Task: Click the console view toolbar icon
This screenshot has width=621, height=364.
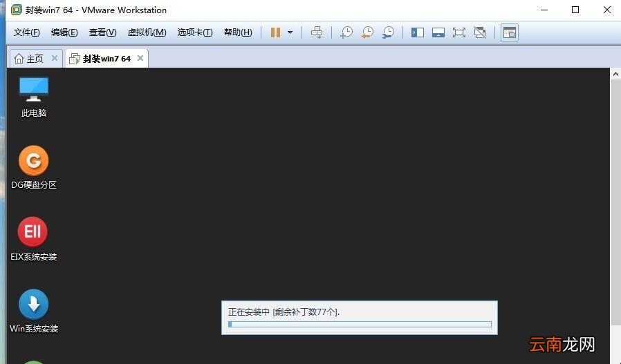Action: [x=509, y=32]
